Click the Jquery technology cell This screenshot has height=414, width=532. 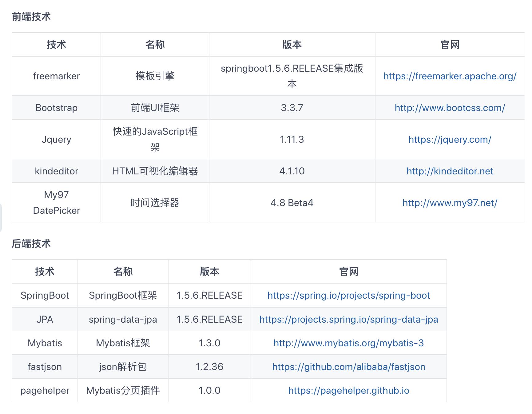tap(57, 139)
